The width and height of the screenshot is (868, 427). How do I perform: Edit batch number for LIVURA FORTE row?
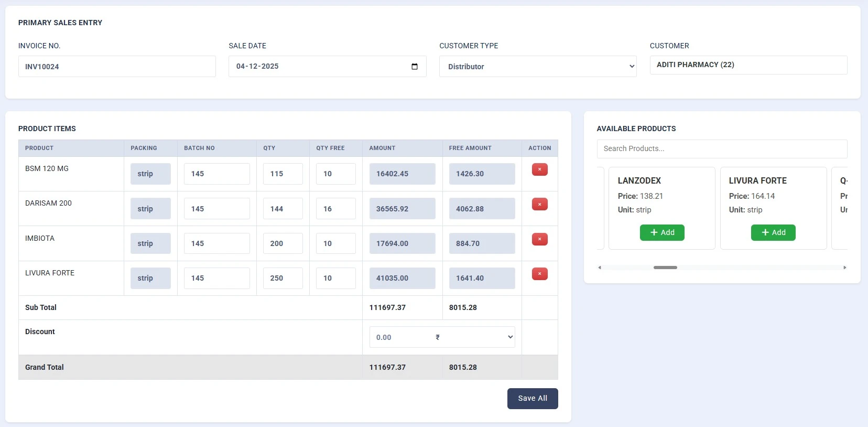[x=216, y=278]
